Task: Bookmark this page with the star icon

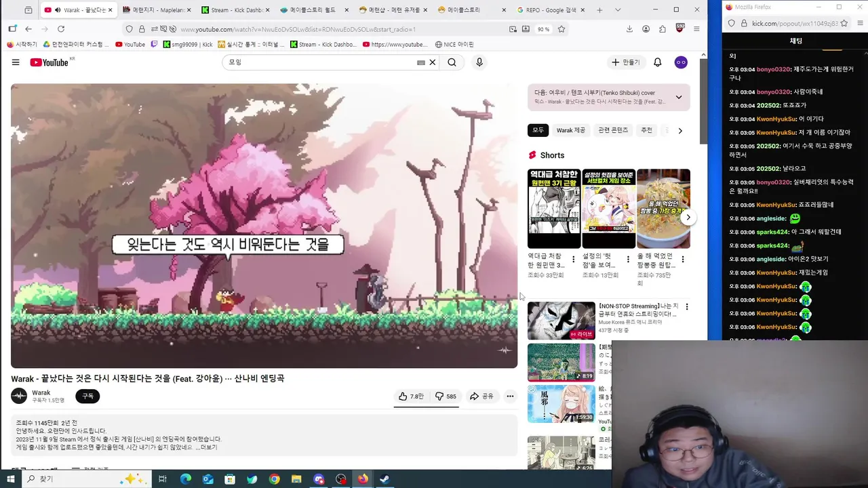Action: point(561,29)
